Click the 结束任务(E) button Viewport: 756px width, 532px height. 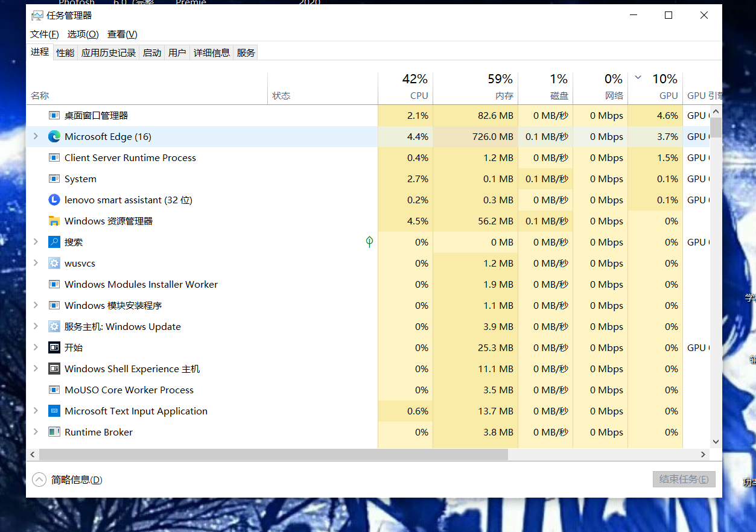click(684, 480)
